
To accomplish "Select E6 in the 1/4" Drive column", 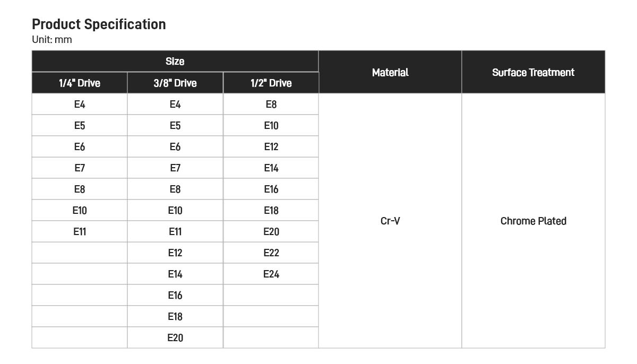I will point(80,147).
